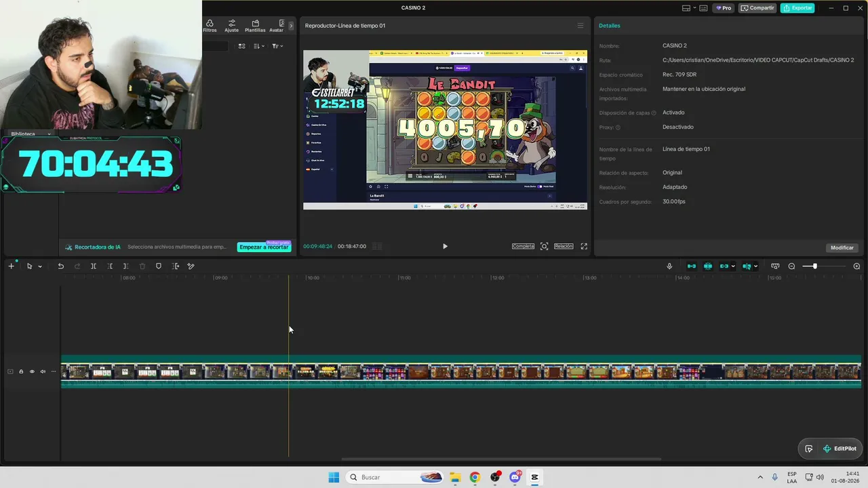Expand more top tabs with the right chevron

coord(291,26)
